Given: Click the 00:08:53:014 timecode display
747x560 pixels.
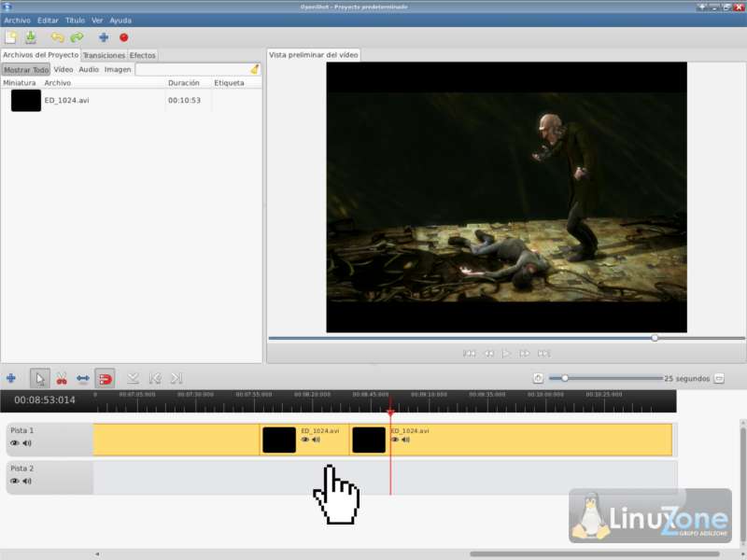Looking at the screenshot, I should (45, 400).
